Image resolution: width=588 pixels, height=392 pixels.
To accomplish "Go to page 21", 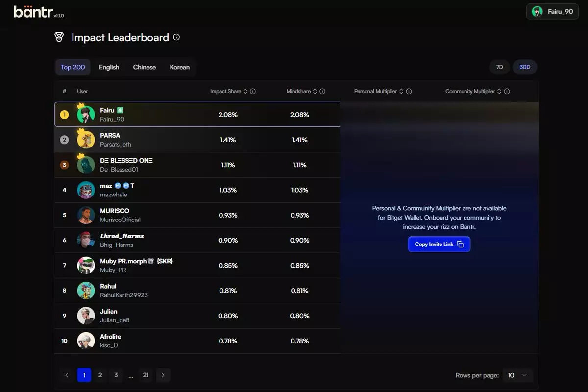I will click(146, 375).
